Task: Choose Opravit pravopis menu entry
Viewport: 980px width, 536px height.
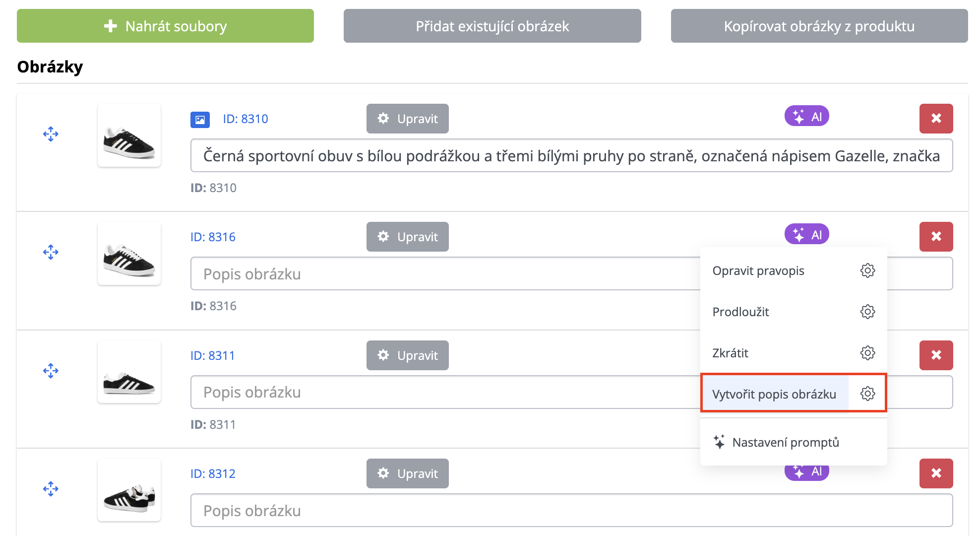Action: tap(758, 271)
